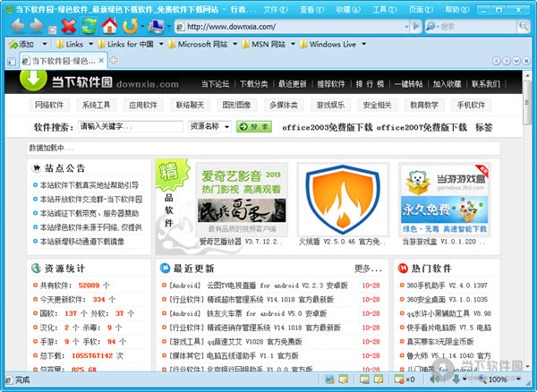Expand the address bar URL dropdown
Screen dimensions: 537x392
click(406, 26)
